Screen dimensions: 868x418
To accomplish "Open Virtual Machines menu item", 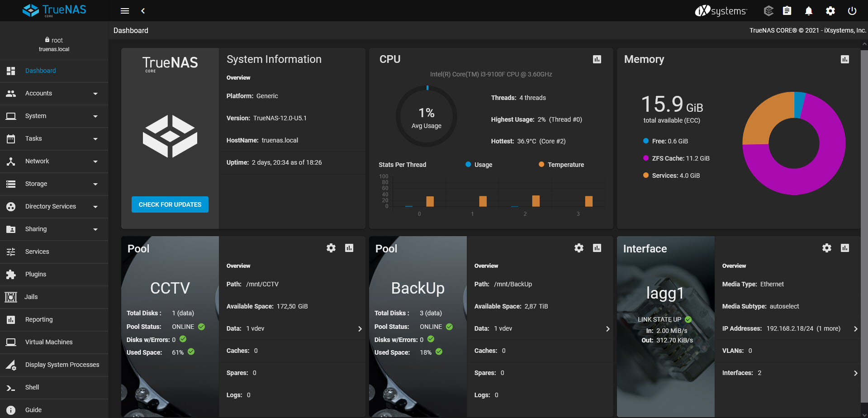I will (54, 342).
